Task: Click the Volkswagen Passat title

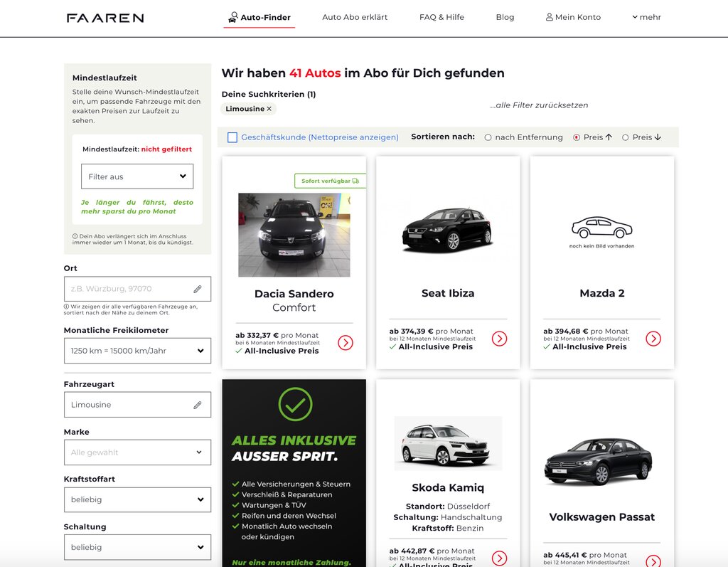Action: point(602,517)
